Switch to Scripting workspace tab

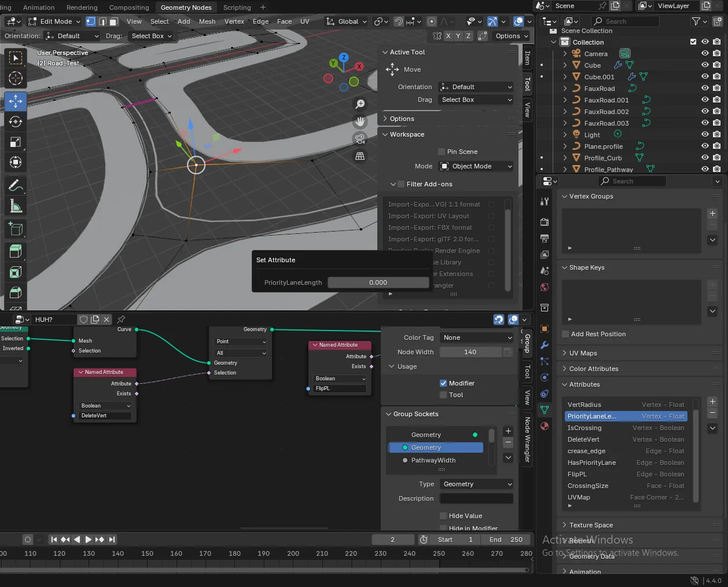click(x=237, y=8)
